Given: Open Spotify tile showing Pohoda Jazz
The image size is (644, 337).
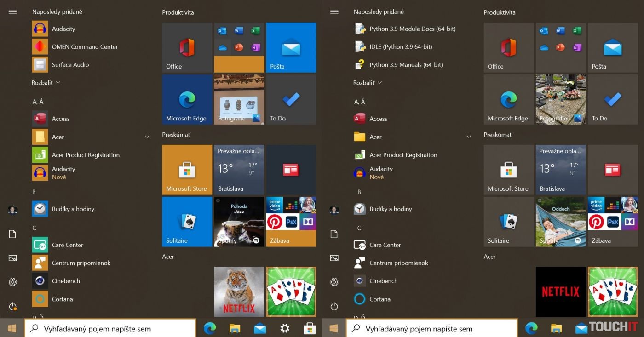Looking at the screenshot, I should click(239, 222).
